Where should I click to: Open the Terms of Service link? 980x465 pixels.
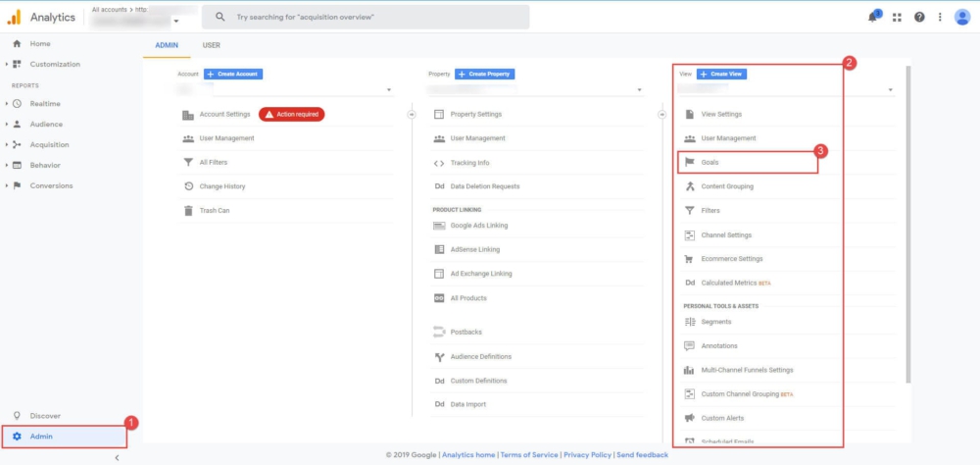tap(529, 455)
